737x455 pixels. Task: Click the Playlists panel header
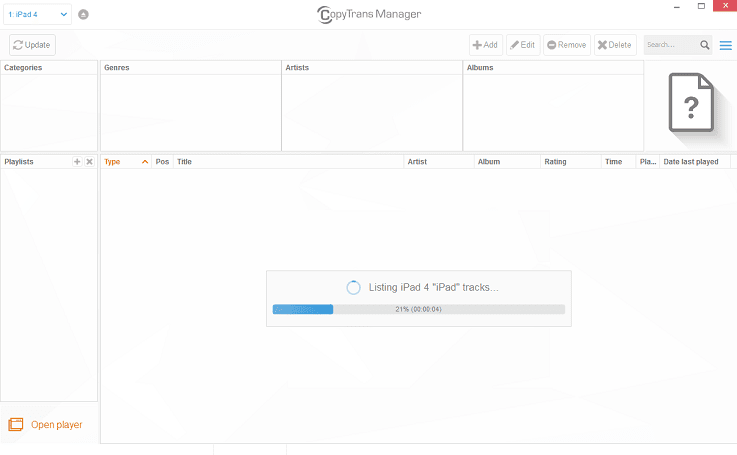click(19, 162)
